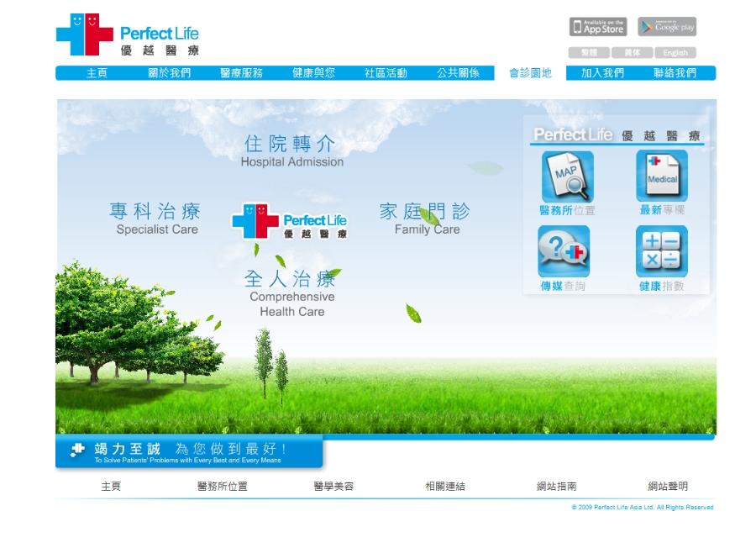
Task: Open footer link 網站指南
Action: click(x=556, y=487)
